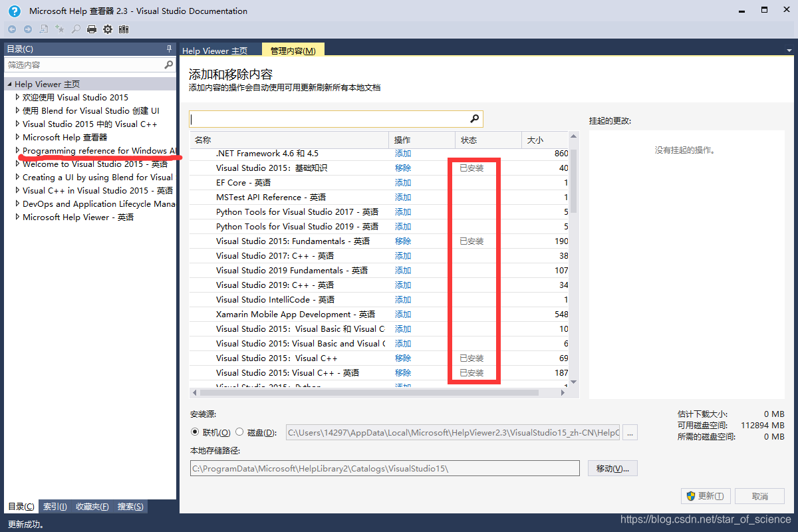Viewport: 798px width, 532px height.
Task: Open the 收藏夹(F) bottom tab
Action: (x=92, y=507)
